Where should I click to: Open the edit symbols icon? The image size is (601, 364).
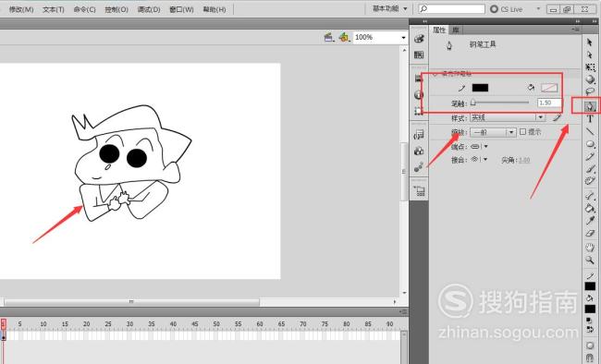click(x=344, y=37)
